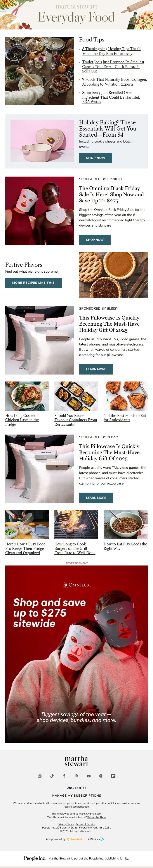This screenshot has width=153, height=868.
Task: Open the Privacy Policy link
Action: 66,824
